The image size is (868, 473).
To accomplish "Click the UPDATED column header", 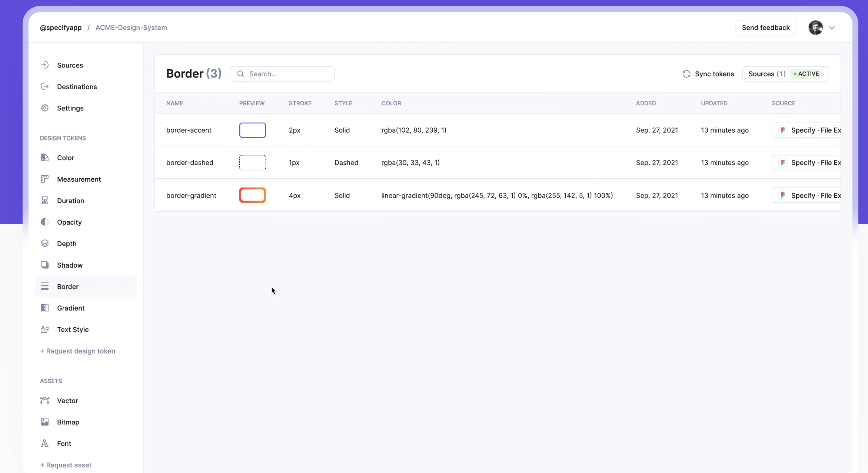I will pos(714,103).
